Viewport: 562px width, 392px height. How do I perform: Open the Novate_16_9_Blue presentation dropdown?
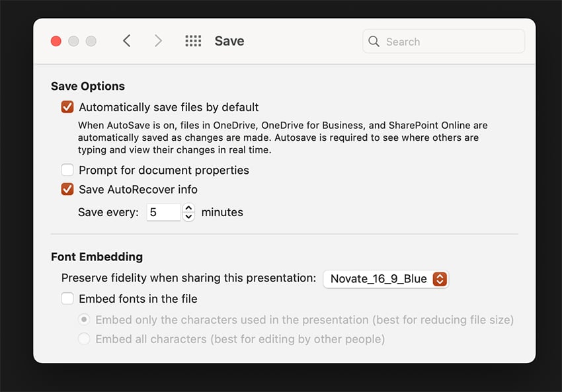tap(385, 278)
